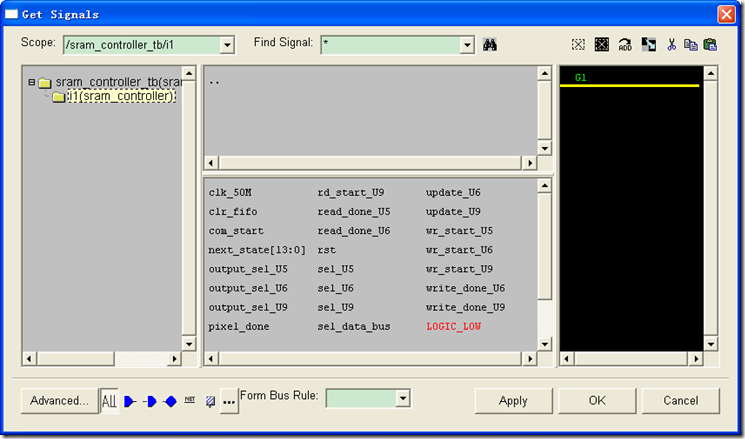Select the rd_start_U9 signal
This screenshot has width=745, height=439.
(x=351, y=192)
